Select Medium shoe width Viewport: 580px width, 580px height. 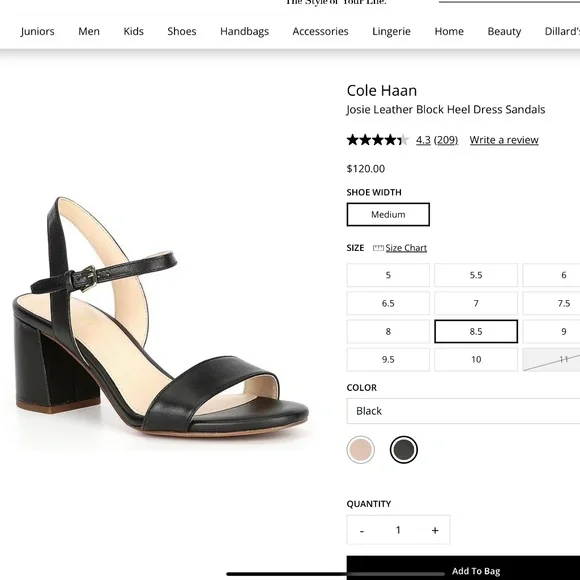(388, 215)
